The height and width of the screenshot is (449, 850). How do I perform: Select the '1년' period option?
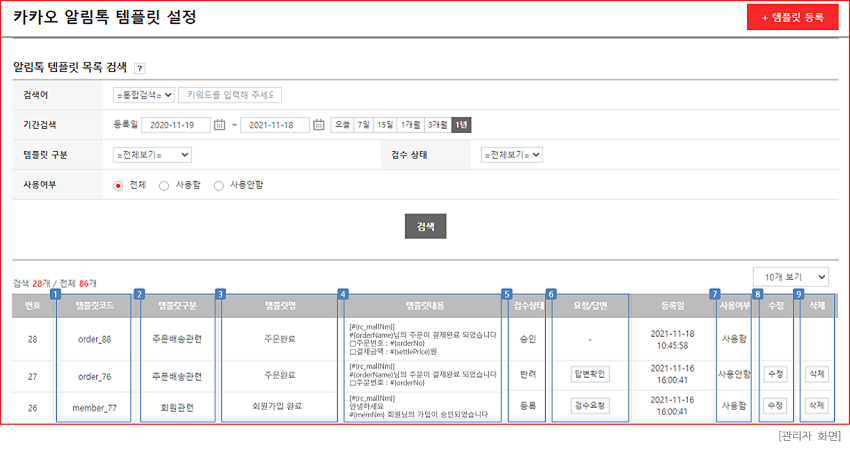[x=460, y=125]
